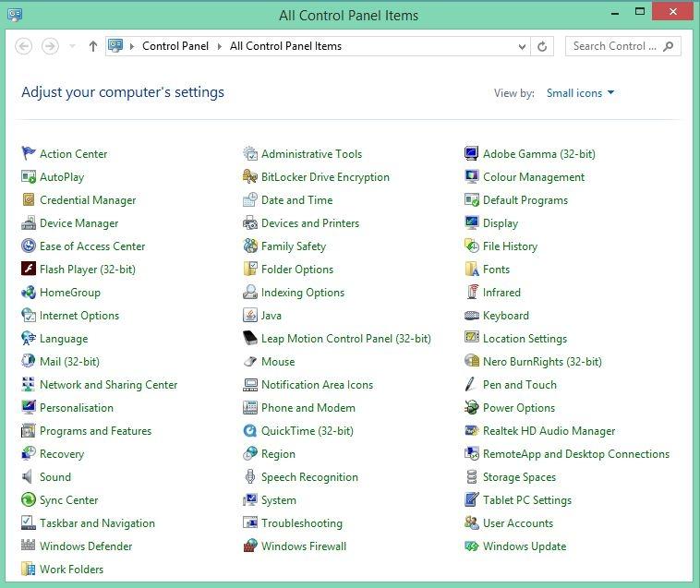Open the Troubleshooting link
The width and height of the screenshot is (700, 588).
coord(302,522)
